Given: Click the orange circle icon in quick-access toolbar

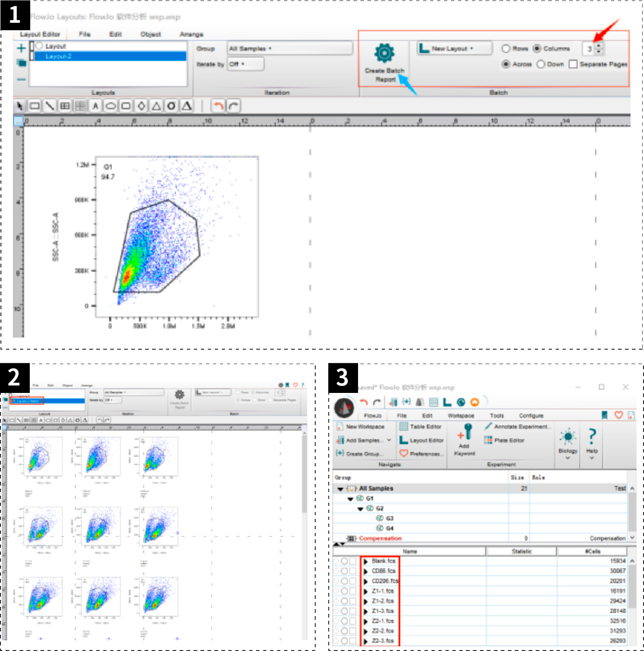Looking at the screenshot, I should pos(474,402).
